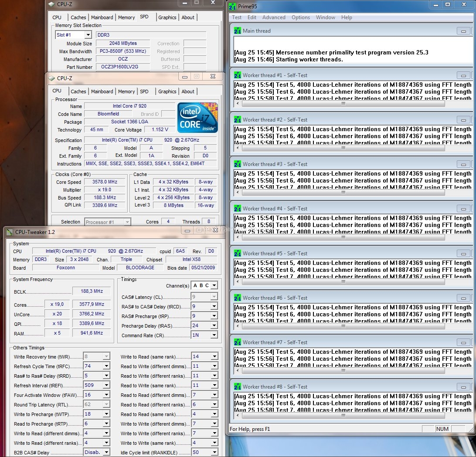
Task: Open the Edit menu in Prime95
Action: tap(252, 17)
